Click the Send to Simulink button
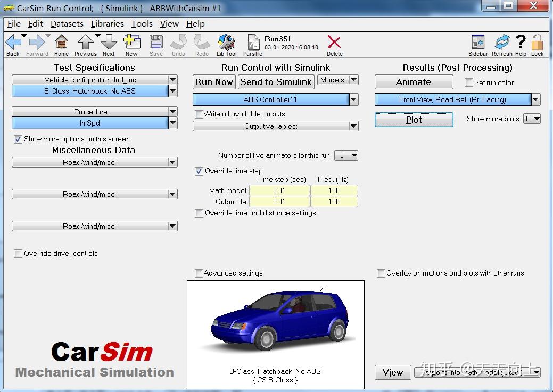This screenshot has width=553, height=392. tap(276, 82)
